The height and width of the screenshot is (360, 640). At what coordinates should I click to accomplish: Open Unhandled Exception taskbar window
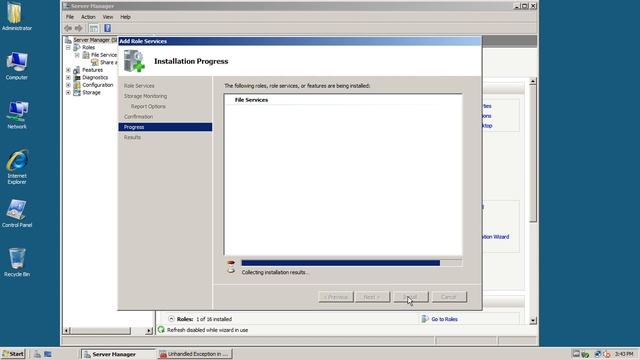point(195,354)
